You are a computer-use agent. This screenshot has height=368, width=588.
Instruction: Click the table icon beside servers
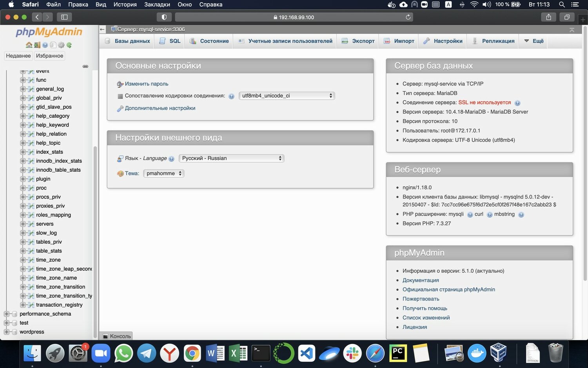tap(31, 224)
